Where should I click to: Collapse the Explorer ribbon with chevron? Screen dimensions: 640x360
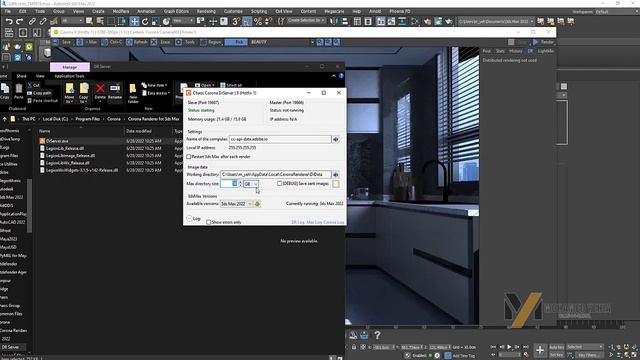334,76
